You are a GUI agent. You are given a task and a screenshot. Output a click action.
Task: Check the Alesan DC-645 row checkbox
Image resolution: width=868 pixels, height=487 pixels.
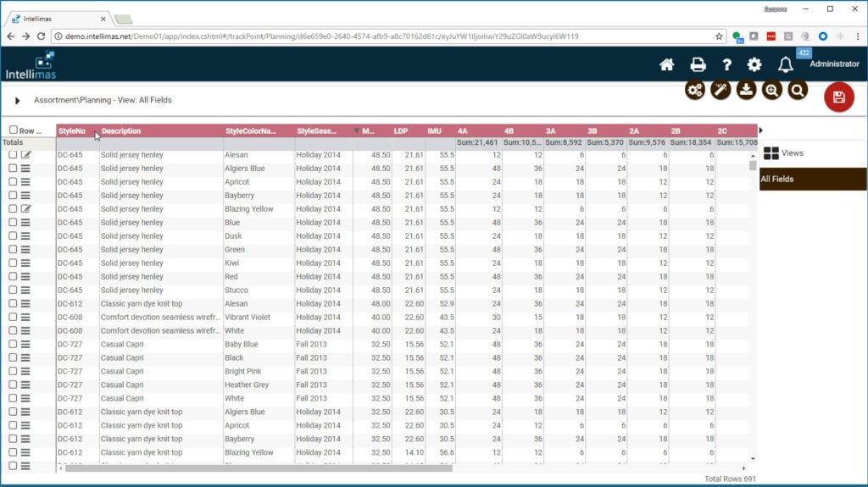pyautogui.click(x=13, y=154)
